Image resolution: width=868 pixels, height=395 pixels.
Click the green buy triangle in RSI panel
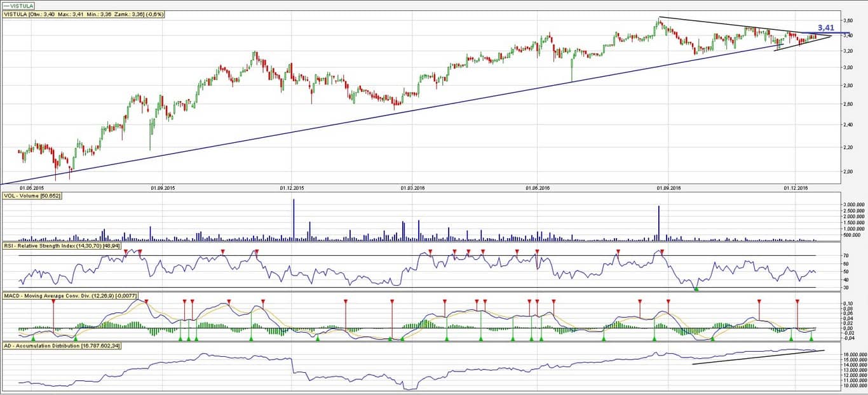click(x=696, y=290)
